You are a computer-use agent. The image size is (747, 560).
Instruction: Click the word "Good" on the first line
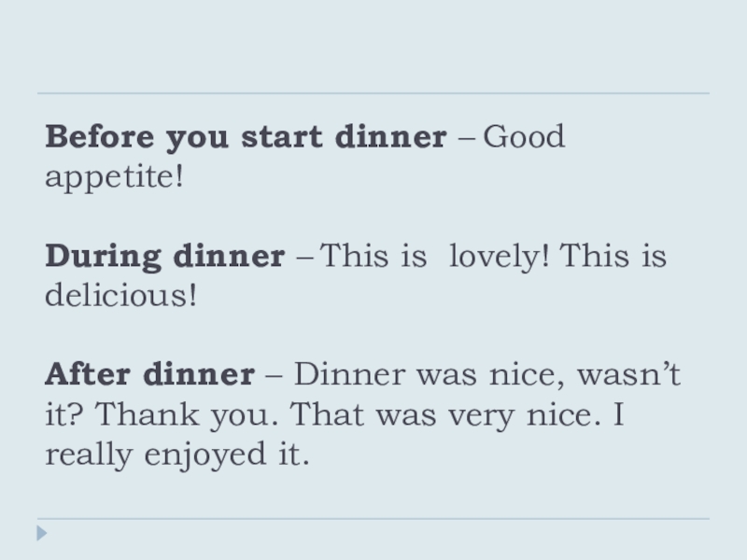click(524, 138)
